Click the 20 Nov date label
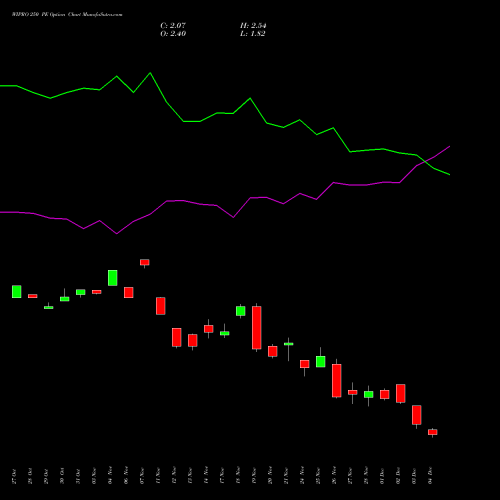The width and height of the screenshot is (500, 500). coord(270,475)
